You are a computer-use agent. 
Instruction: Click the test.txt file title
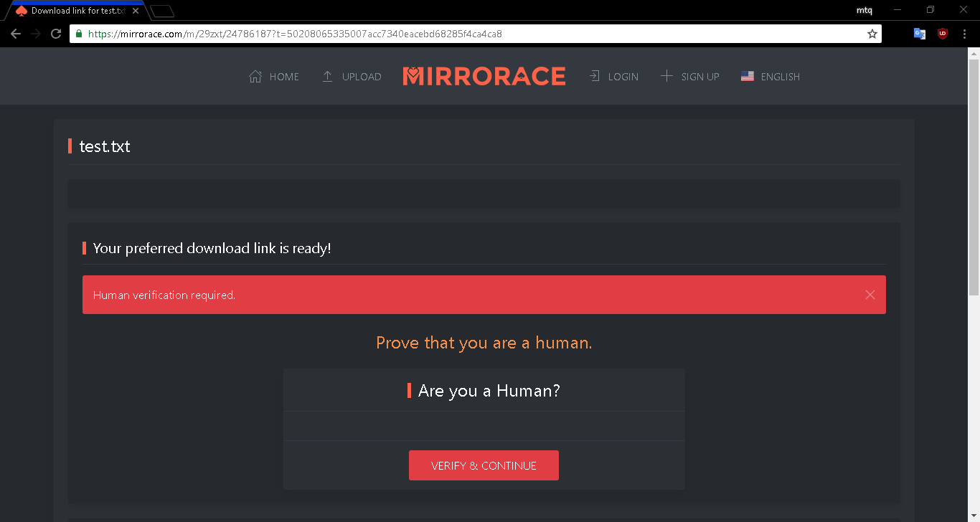pos(105,146)
